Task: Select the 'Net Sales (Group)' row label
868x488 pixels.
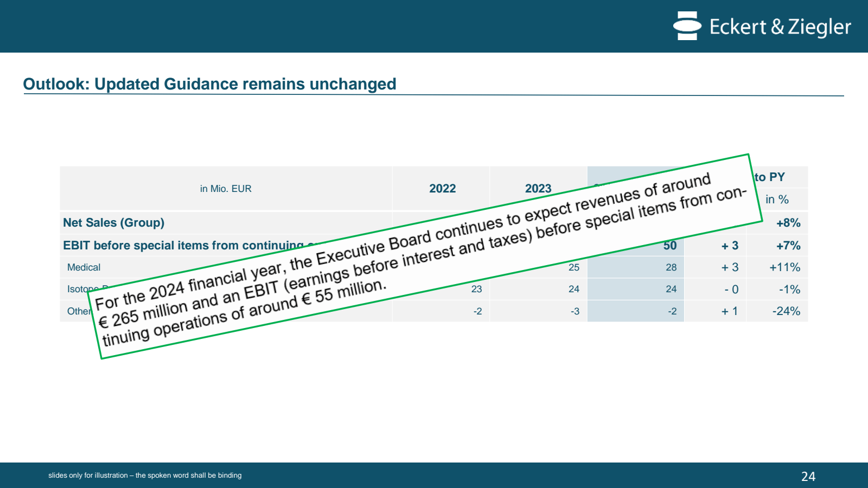Action: pyautogui.click(x=114, y=223)
